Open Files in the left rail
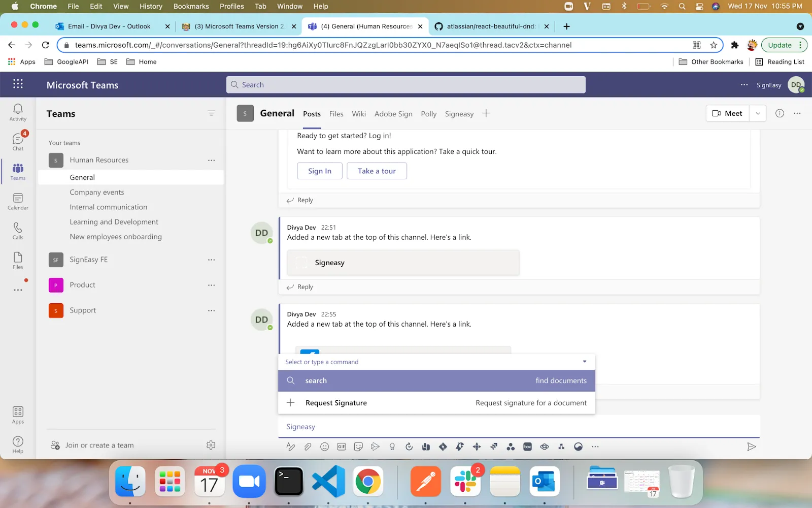The image size is (812, 508). click(x=18, y=260)
